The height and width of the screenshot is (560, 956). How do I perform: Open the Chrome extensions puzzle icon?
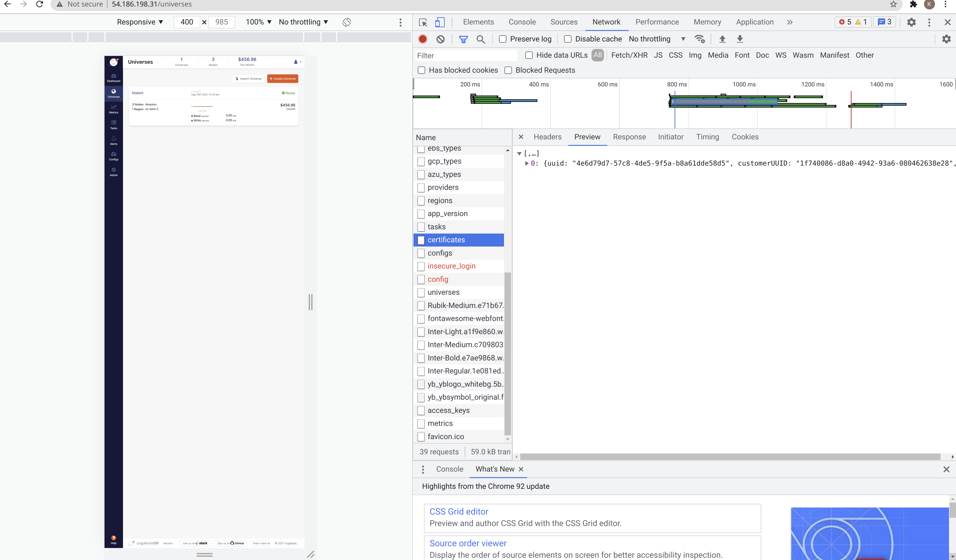[913, 4]
